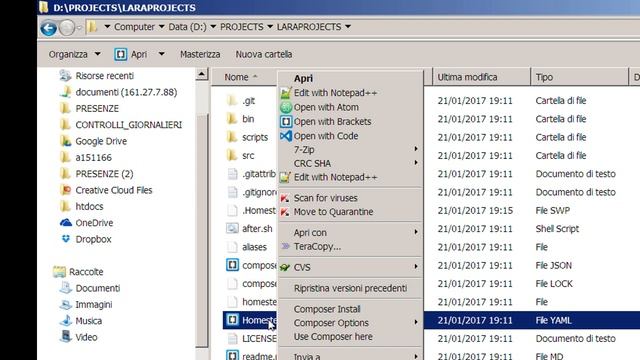The width and height of the screenshot is (640, 360).
Task: Expand Composer Options submenu
Action: click(351, 323)
